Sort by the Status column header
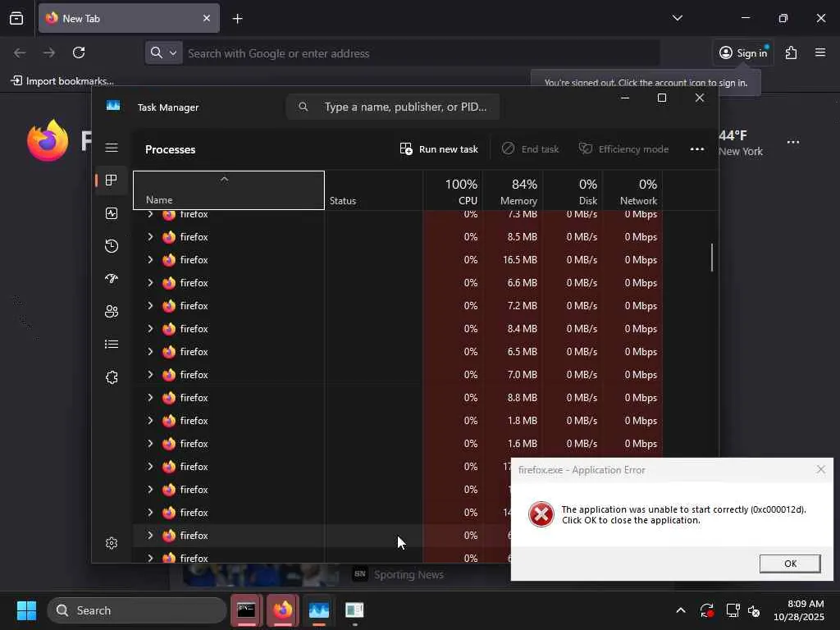 [x=374, y=190]
